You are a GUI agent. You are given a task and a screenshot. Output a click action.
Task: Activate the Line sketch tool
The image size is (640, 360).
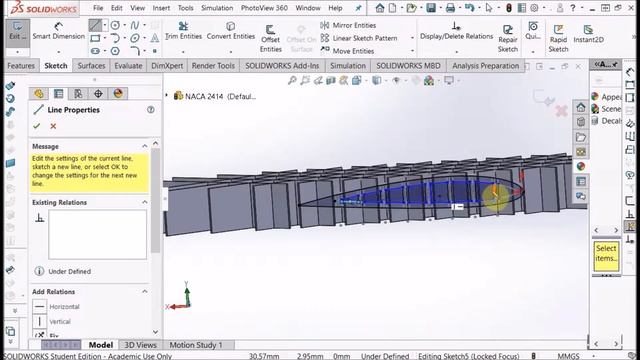95,25
